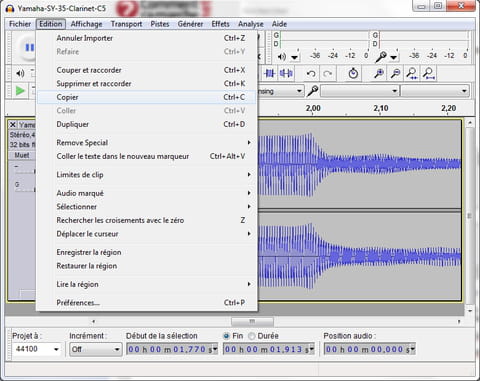Viewport: 480px width, 381px height.
Task: Open the Incrément Off dropdown
Action: click(96, 349)
